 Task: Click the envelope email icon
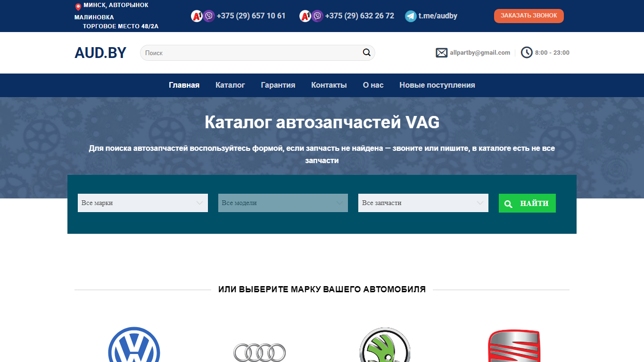click(442, 53)
